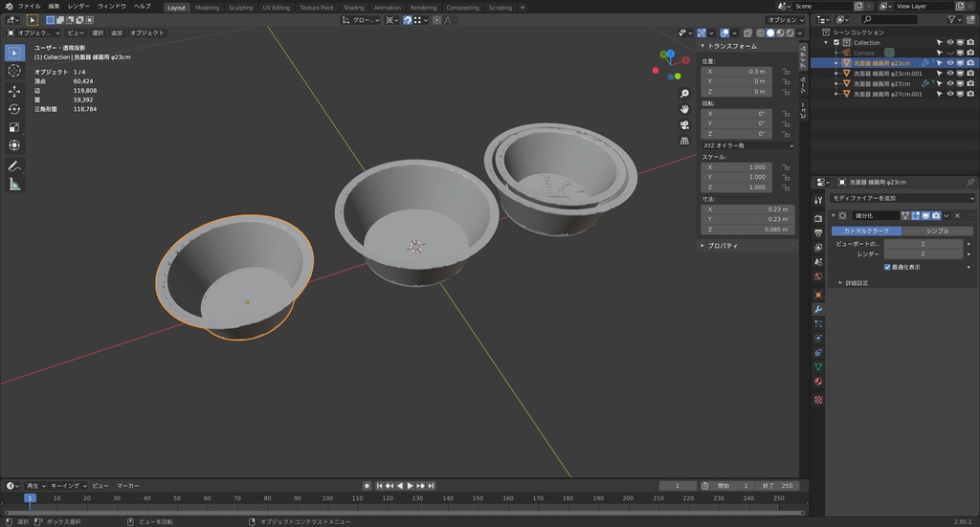The width and height of the screenshot is (980, 527).
Task: Toggle camera view with the camera icon
Action: click(x=685, y=125)
